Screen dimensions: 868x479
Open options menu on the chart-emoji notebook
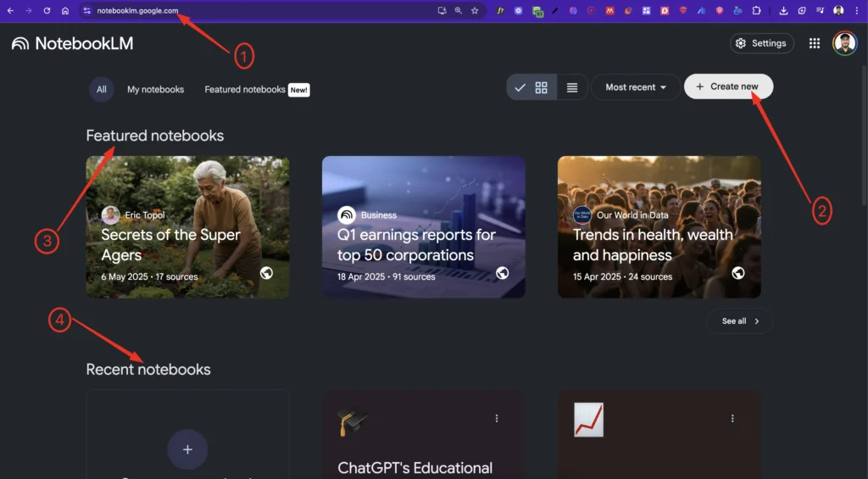click(732, 419)
